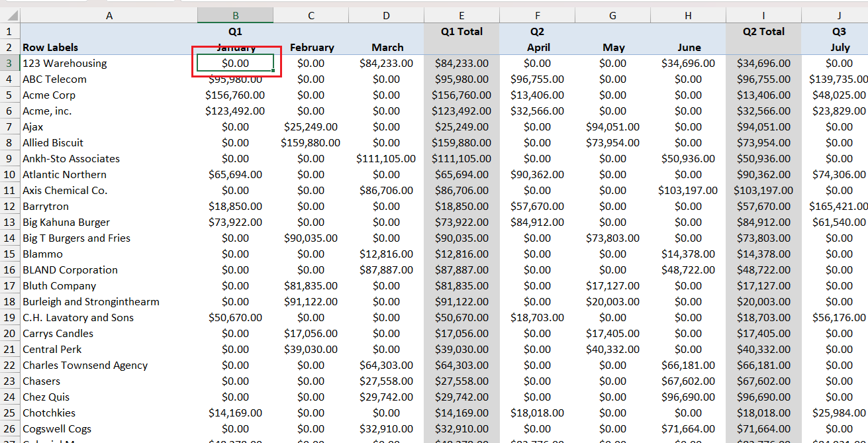868x443 pixels.
Task: Select the 'BLAND Corporation' row label
Action: 70,270
